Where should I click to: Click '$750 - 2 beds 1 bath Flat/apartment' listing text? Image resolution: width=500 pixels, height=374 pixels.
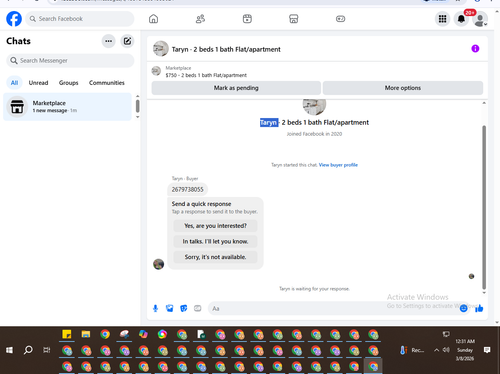pyautogui.click(x=206, y=75)
